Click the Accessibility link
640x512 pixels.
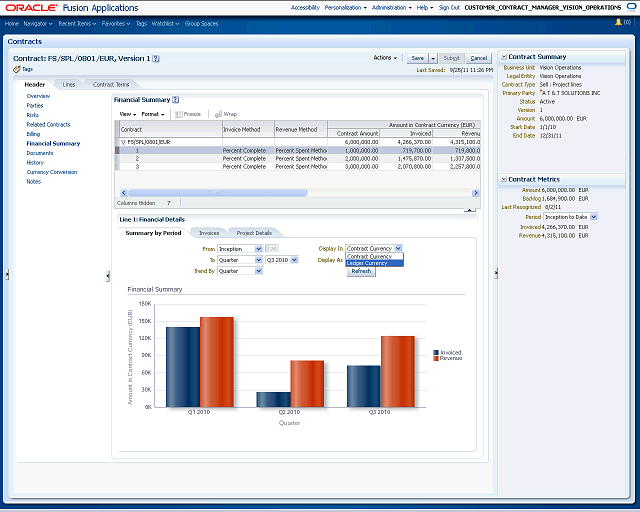[x=305, y=7]
